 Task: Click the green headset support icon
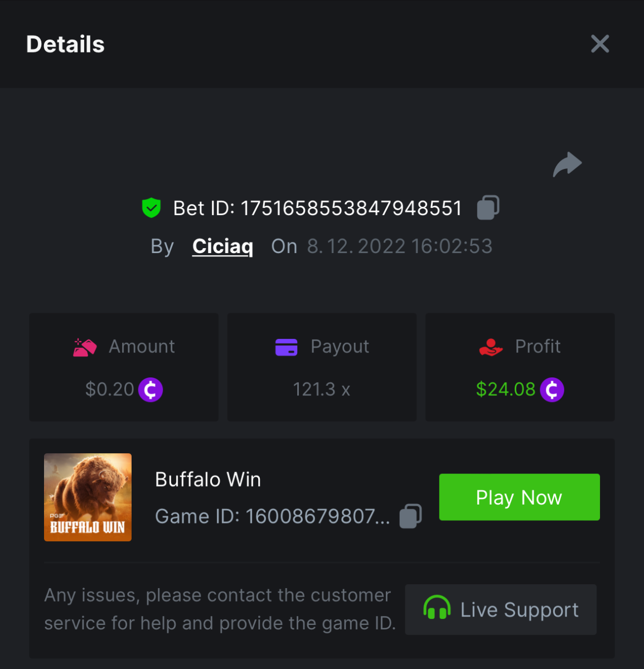pyautogui.click(x=437, y=608)
